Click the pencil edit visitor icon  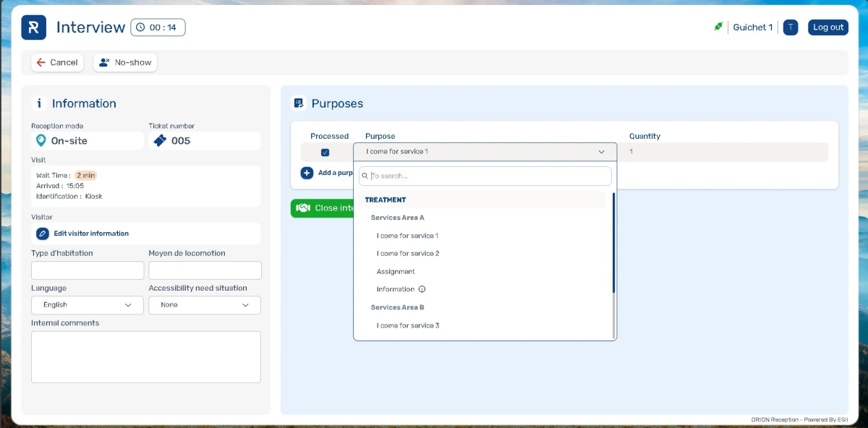coord(43,234)
